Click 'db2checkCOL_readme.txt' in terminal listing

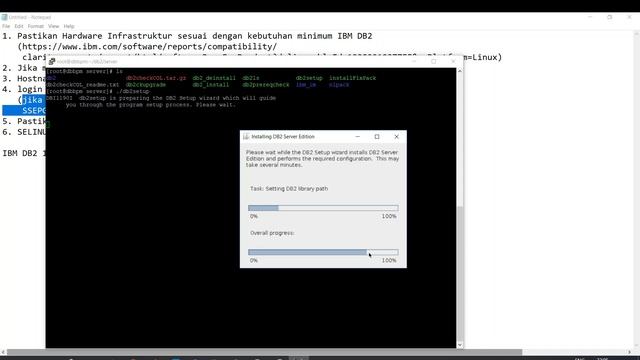coord(83,85)
